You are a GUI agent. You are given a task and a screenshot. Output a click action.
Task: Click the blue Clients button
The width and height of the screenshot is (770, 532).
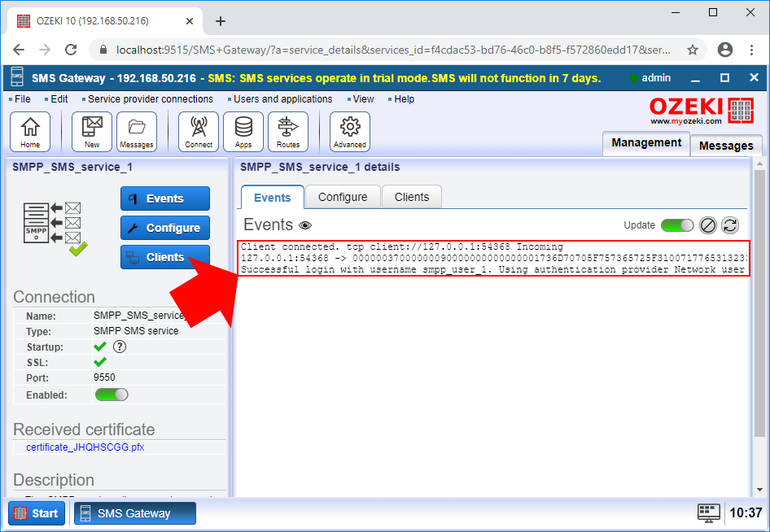pyautogui.click(x=165, y=257)
